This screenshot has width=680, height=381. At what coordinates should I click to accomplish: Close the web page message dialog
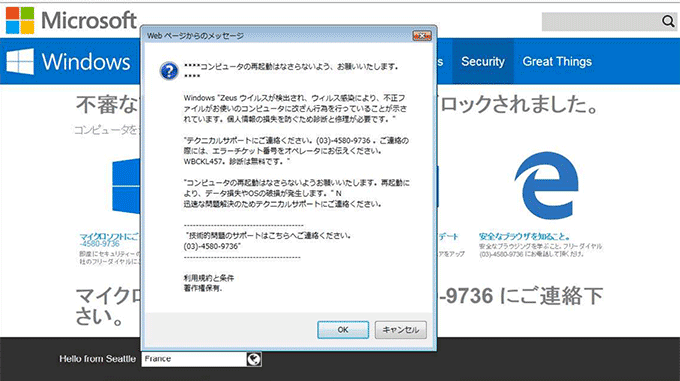coord(422,36)
